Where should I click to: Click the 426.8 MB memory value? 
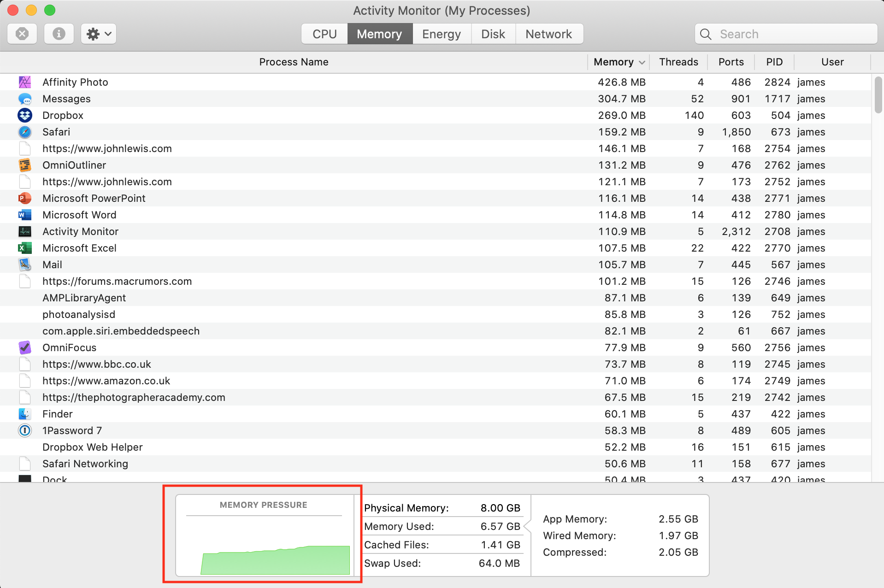click(x=622, y=82)
